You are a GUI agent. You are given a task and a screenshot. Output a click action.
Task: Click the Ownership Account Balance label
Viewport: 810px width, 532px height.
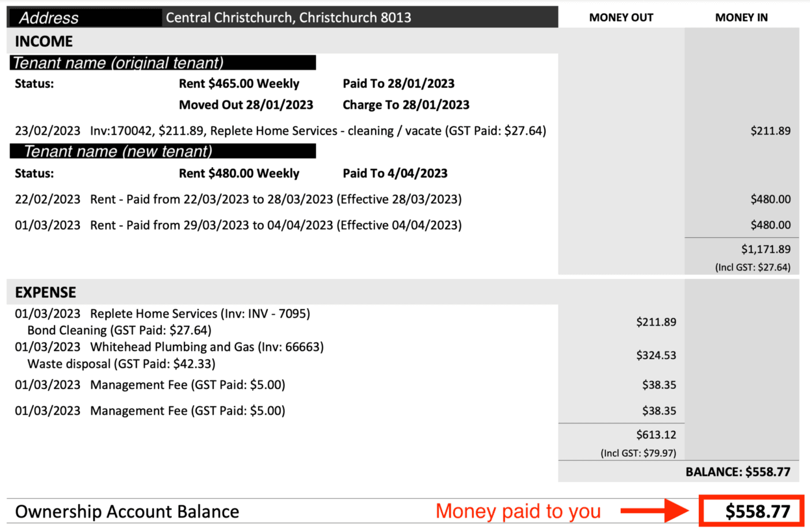click(127, 512)
